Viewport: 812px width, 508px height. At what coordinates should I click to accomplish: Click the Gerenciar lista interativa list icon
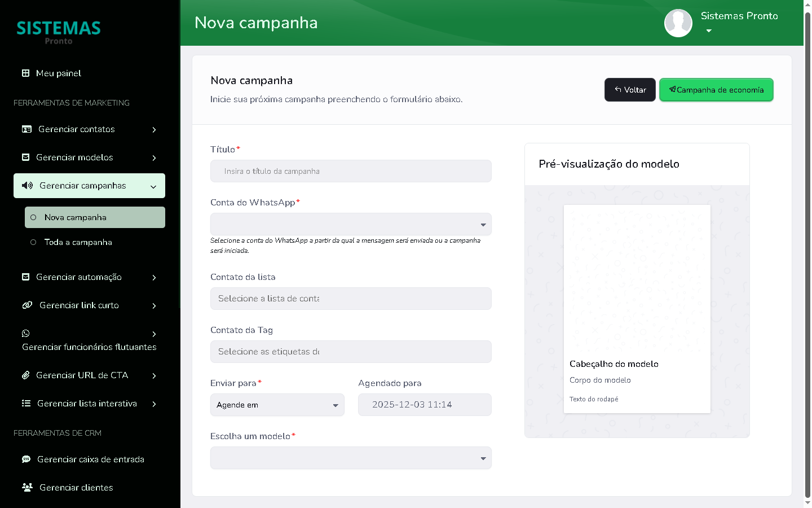(26, 404)
